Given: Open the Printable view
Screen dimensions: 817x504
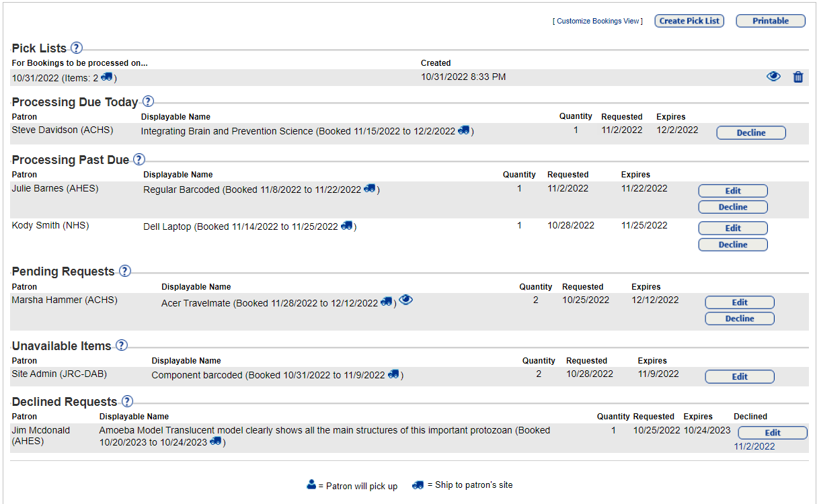Looking at the screenshot, I should tap(770, 20).
